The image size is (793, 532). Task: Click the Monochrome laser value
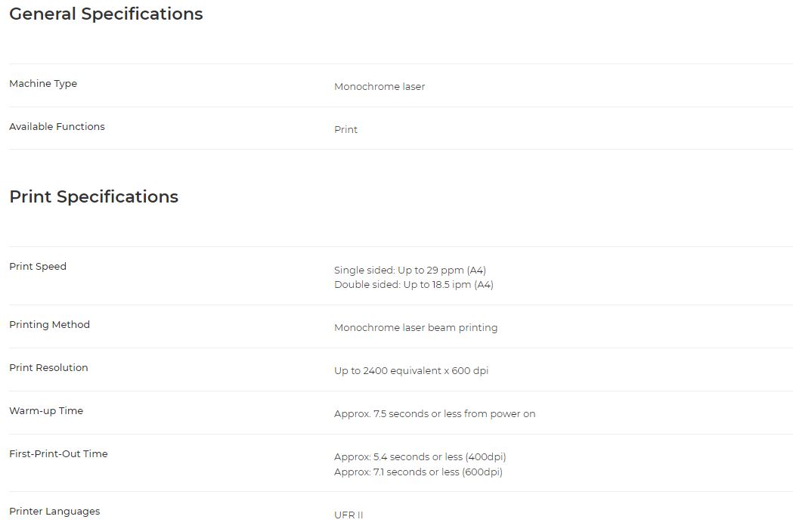379,86
